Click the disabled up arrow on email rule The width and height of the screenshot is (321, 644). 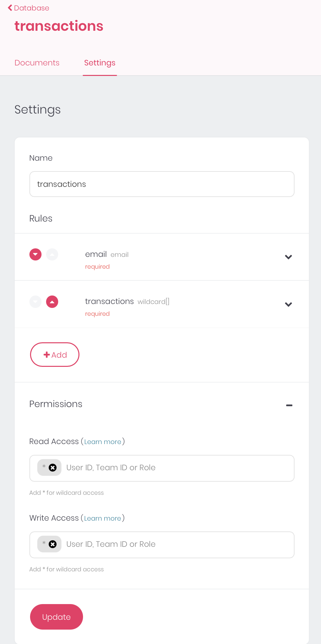click(52, 254)
